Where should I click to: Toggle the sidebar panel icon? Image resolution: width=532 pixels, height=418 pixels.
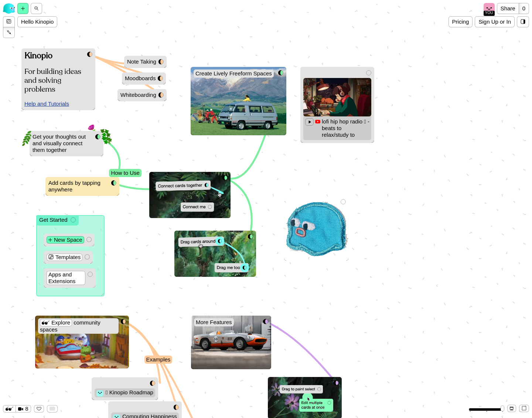pyautogui.click(x=523, y=22)
